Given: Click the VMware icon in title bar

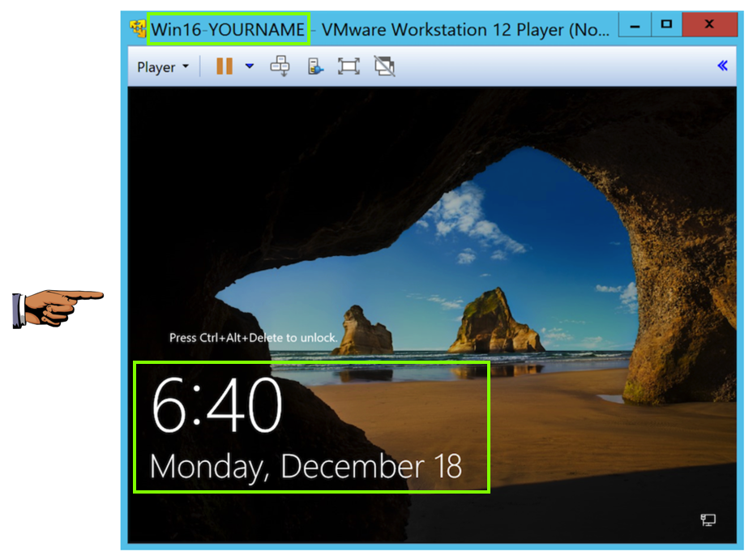Looking at the screenshot, I should pyautogui.click(x=138, y=30).
